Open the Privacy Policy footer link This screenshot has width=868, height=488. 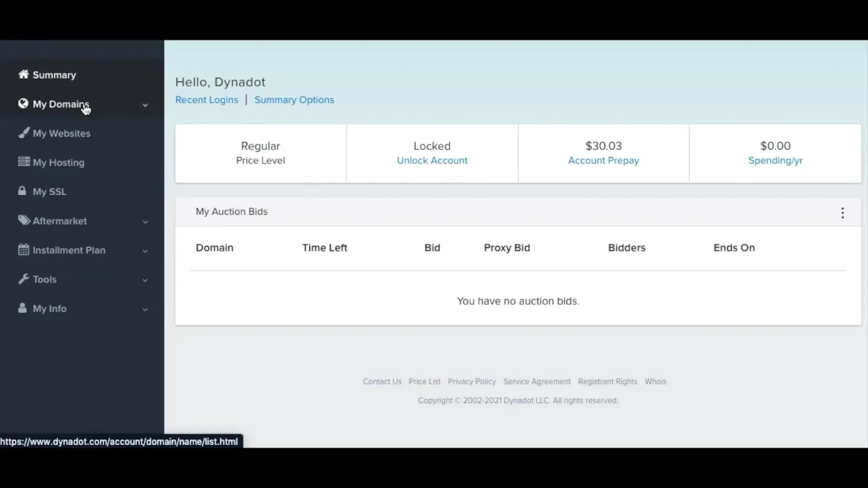(x=472, y=382)
